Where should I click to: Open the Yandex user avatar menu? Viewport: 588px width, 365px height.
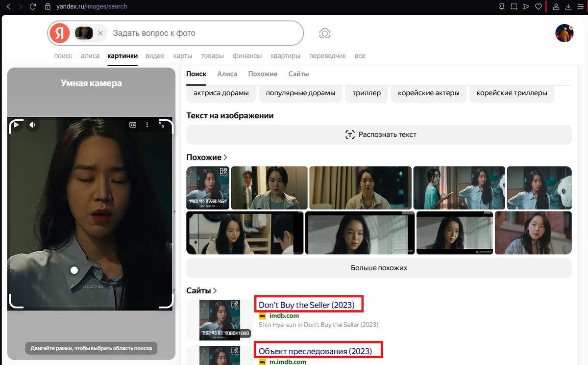(x=564, y=33)
